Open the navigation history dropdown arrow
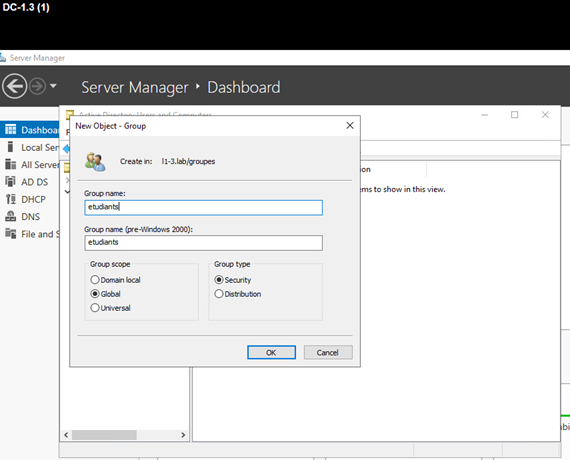 53,86
